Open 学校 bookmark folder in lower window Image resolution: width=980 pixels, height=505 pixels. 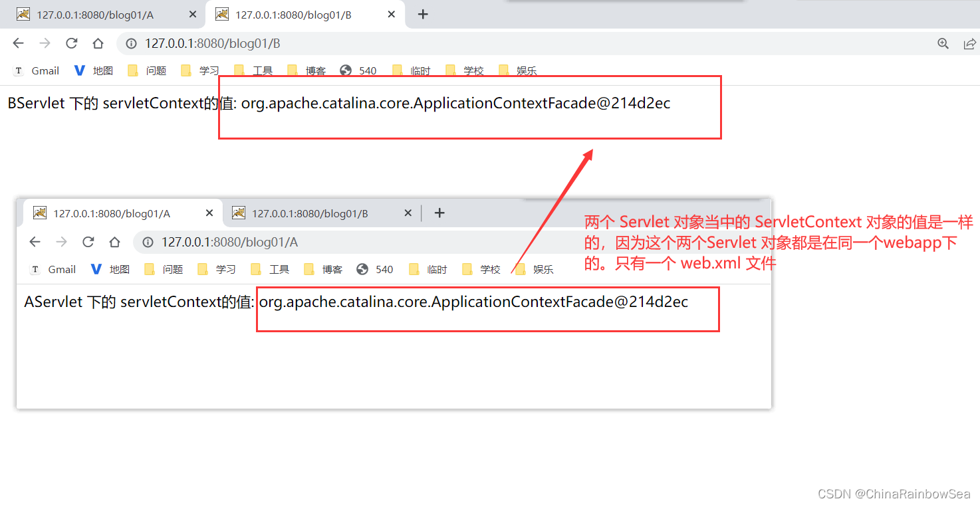481,269
